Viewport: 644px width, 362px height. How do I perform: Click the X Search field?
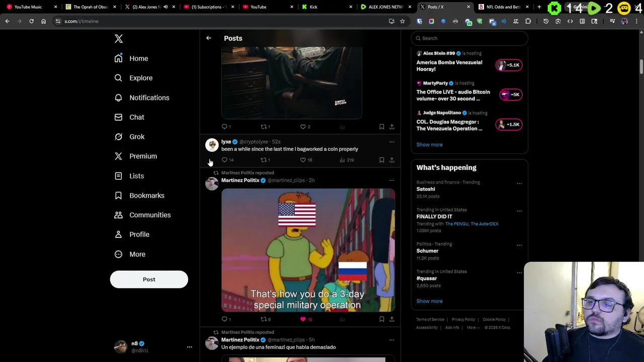(469, 38)
